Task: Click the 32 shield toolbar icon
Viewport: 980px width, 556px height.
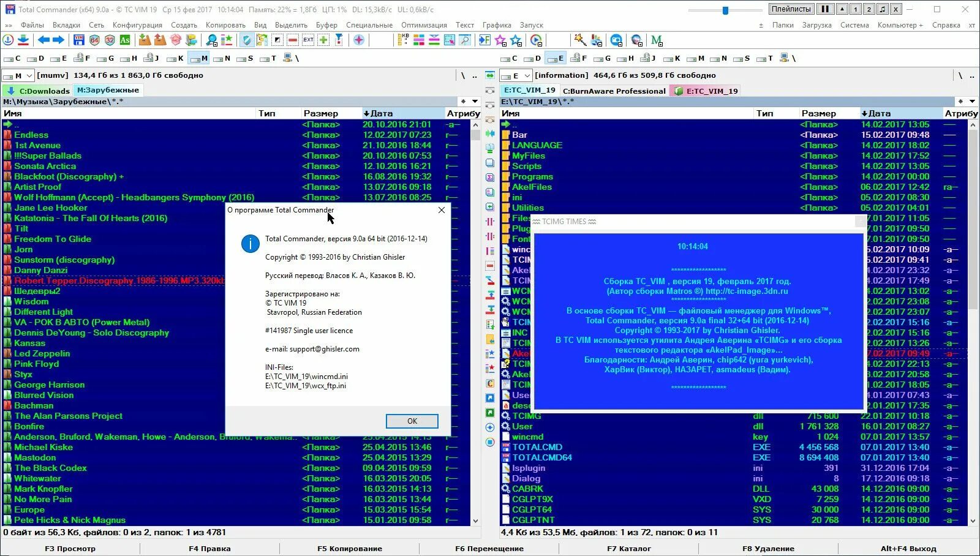Action: [x=110, y=40]
